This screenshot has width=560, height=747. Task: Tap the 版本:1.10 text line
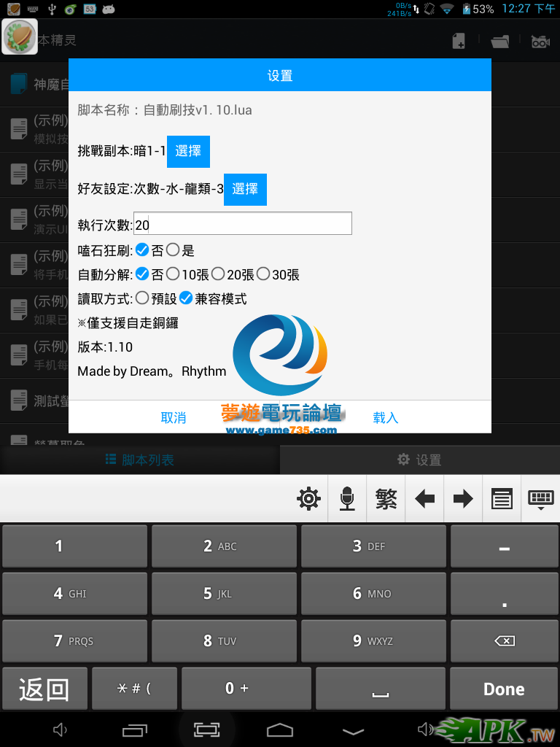(x=105, y=347)
